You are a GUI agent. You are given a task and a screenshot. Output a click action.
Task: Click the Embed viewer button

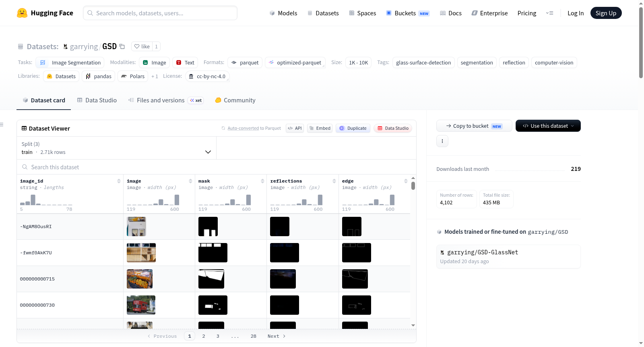click(320, 128)
